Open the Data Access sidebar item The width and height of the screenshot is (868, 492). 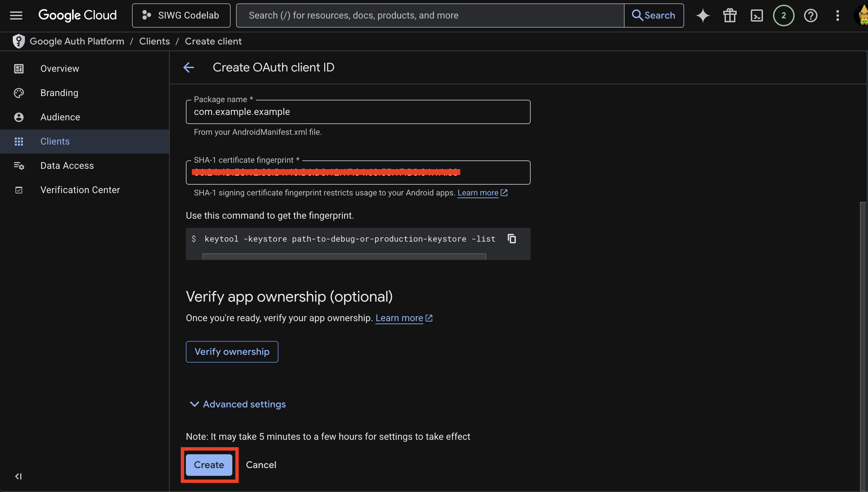point(67,165)
